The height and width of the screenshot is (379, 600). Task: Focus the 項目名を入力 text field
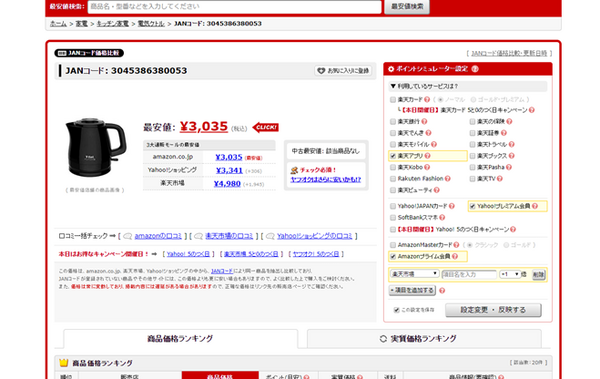click(x=469, y=274)
